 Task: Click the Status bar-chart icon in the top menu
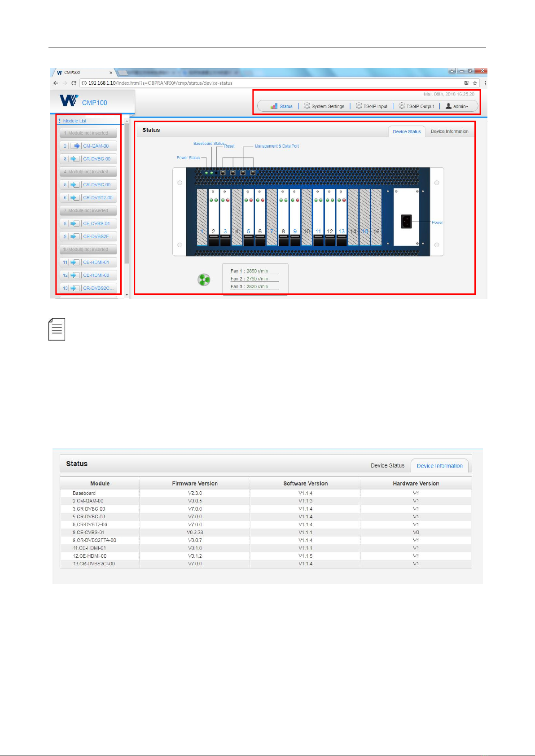pos(274,106)
